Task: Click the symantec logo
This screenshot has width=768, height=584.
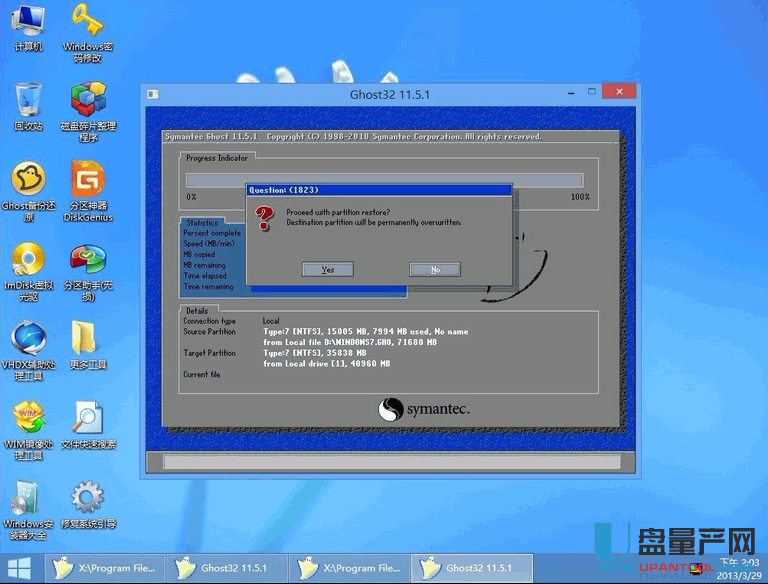Action: tap(424, 409)
